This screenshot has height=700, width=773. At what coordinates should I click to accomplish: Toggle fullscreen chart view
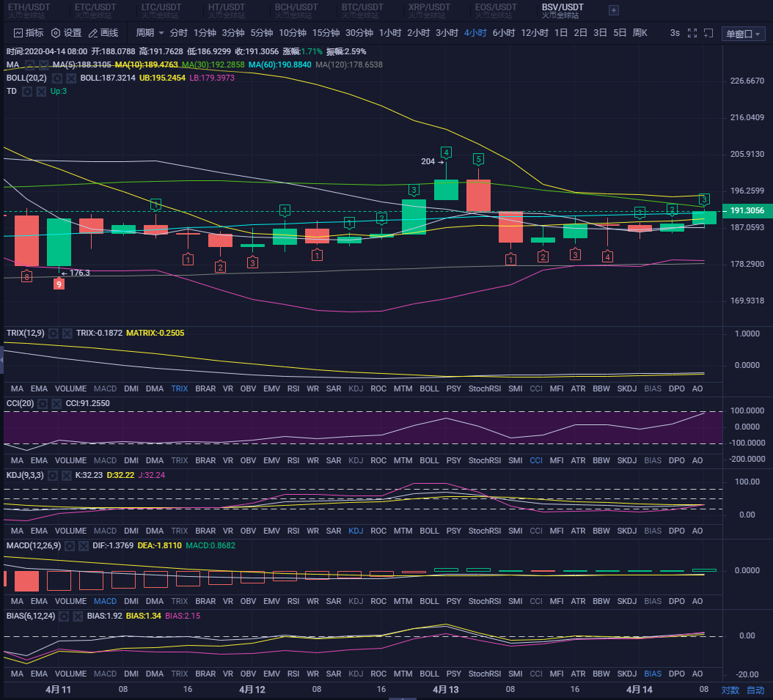point(692,33)
